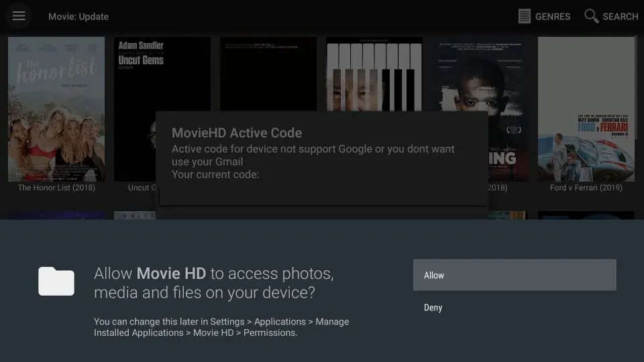Click the Search magnifier icon
This screenshot has width=644, height=362.
(591, 16)
